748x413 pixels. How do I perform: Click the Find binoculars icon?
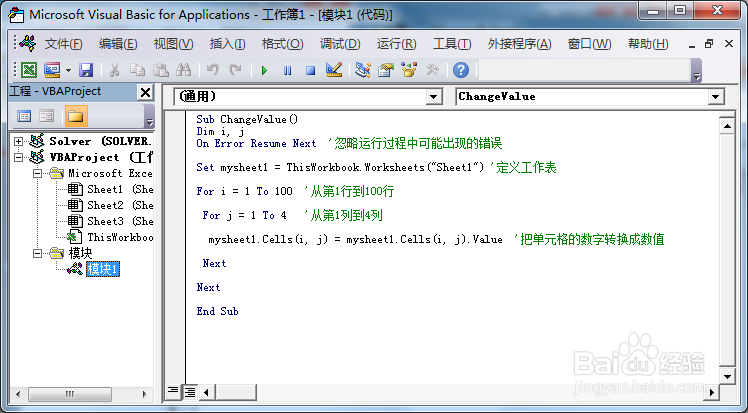coord(184,70)
